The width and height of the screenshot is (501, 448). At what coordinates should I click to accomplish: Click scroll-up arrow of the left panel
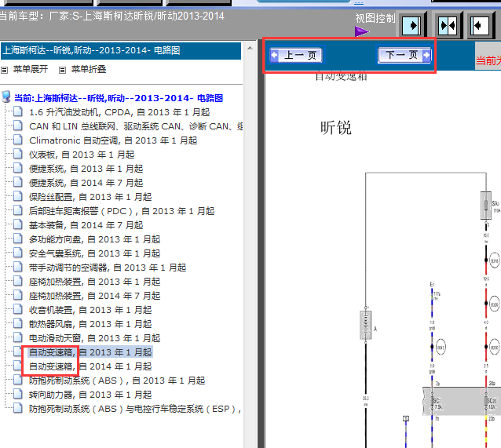(250, 48)
